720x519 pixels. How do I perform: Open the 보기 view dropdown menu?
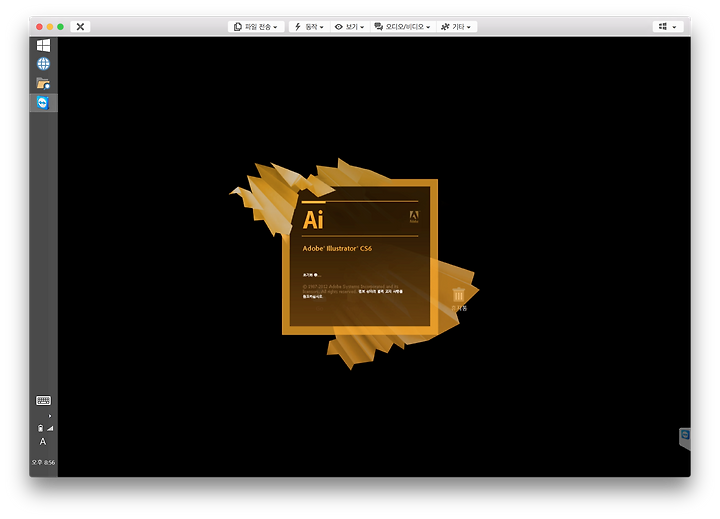[349, 27]
